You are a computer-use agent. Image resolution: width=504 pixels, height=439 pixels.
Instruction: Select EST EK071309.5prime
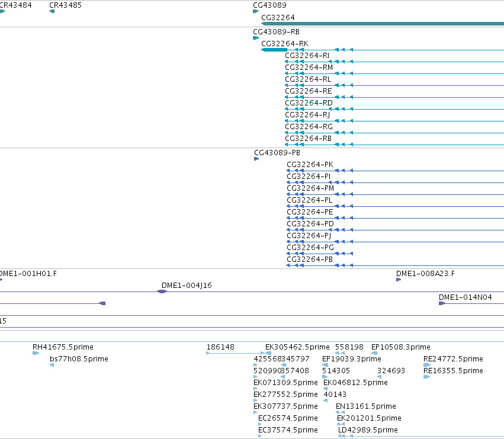pyautogui.click(x=285, y=383)
